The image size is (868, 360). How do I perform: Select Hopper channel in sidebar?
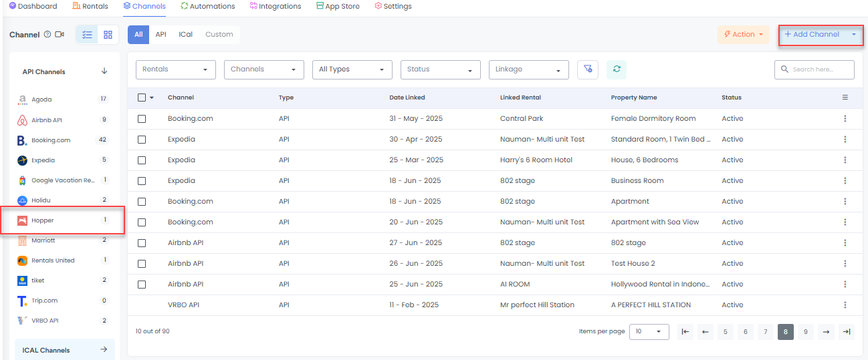pos(63,220)
